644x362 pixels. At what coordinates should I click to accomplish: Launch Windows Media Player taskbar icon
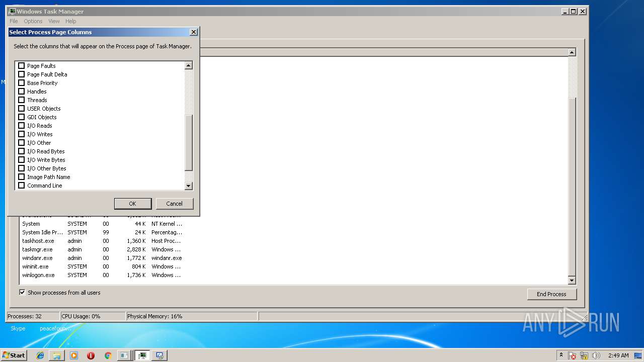click(x=74, y=355)
